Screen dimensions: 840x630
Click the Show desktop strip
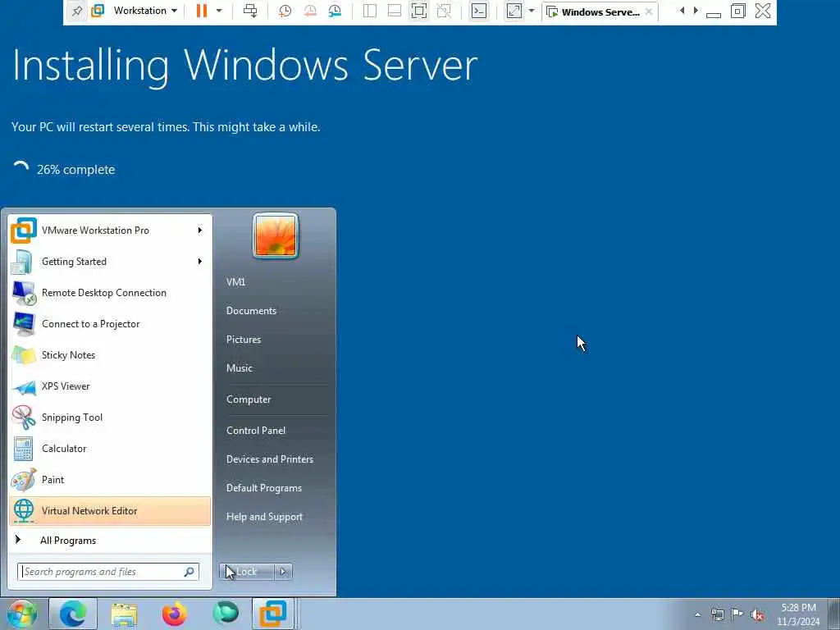pyautogui.click(x=833, y=614)
